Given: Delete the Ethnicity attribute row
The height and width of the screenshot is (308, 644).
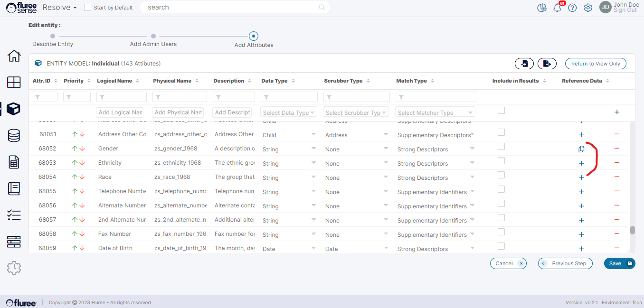Looking at the screenshot, I should click(x=616, y=163).
